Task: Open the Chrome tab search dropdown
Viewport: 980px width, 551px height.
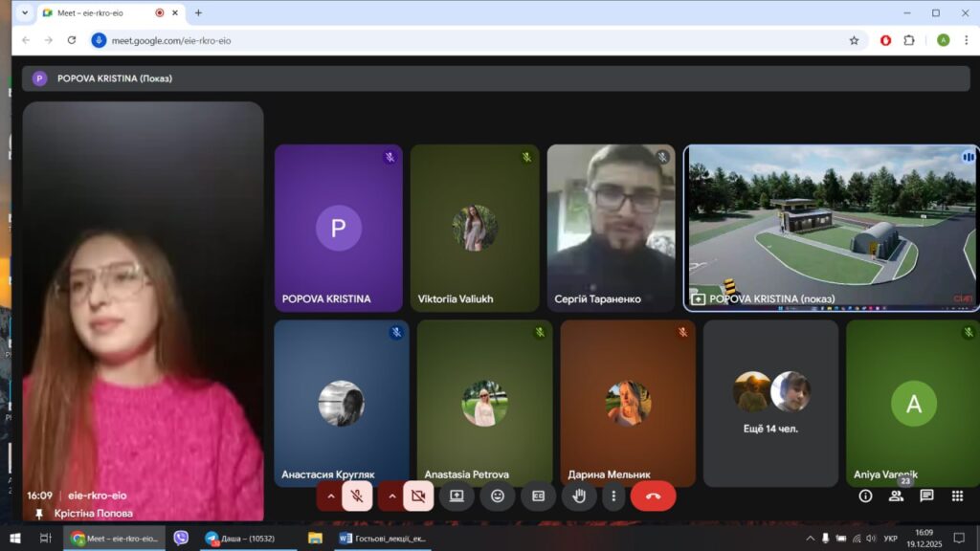Action: [x=25, y=13]
